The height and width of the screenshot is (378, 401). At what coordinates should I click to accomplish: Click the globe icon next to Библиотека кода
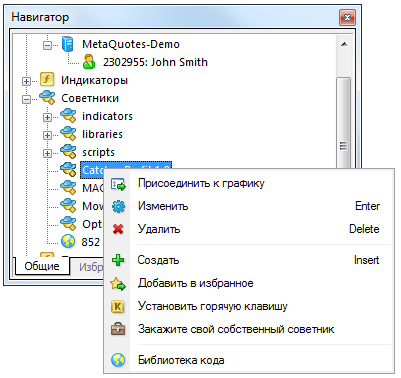[x=118, y=360]
